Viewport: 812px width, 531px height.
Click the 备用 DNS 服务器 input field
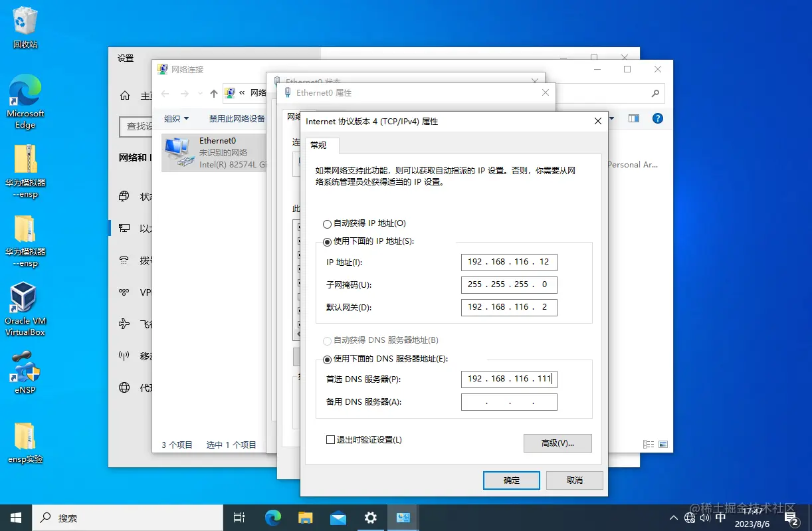click(509, 402)
